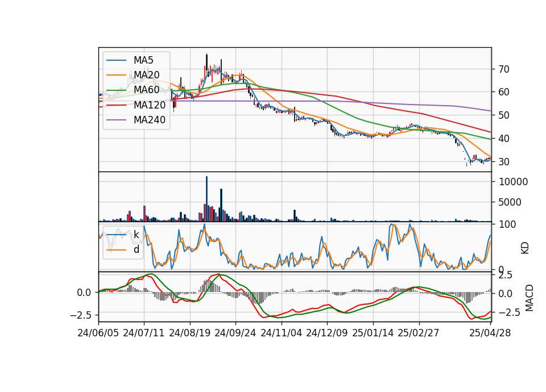The height and width of the screenshot is (392, 546).
Task: Click the MA240 legend label
Action: [x=150, y=120]
